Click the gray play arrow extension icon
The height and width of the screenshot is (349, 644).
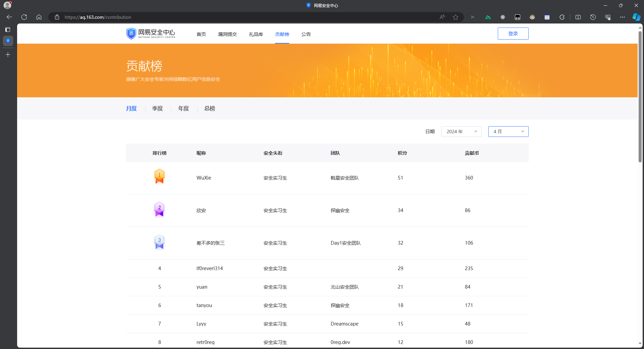(473, 17)
